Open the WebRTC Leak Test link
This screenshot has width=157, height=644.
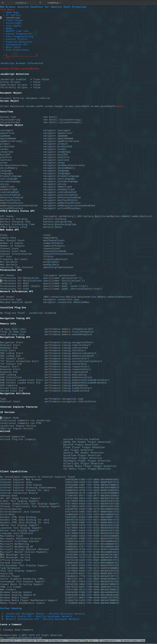tap(17, 31)
